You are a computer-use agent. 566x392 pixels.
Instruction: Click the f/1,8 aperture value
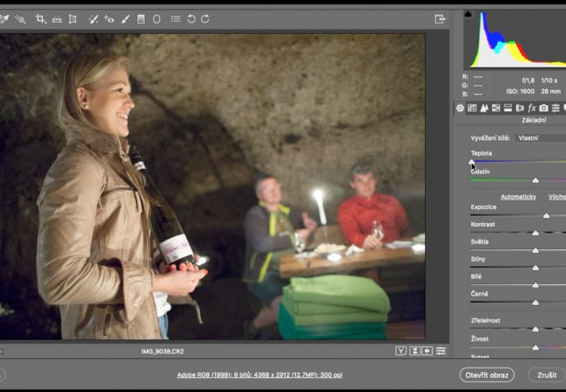528,80
